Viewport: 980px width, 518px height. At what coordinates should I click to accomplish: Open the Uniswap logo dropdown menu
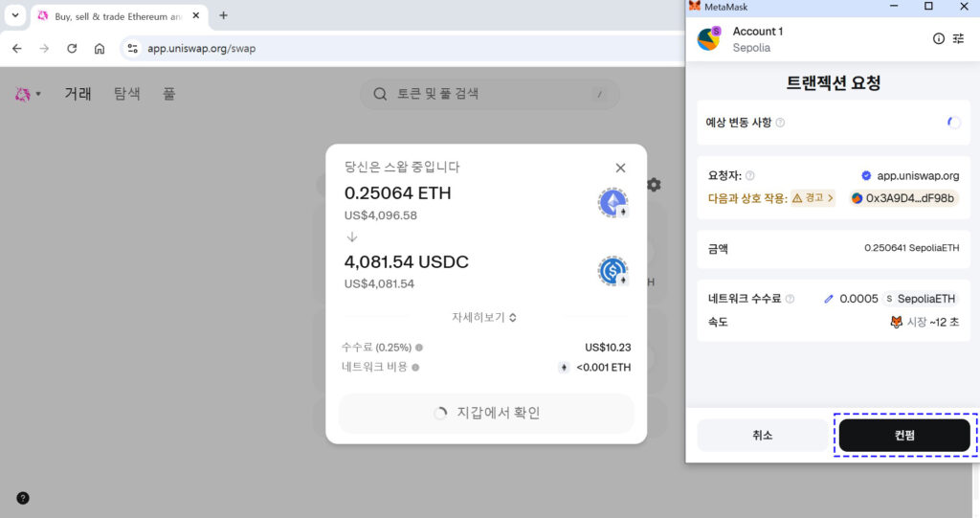[x=28, y=94]
